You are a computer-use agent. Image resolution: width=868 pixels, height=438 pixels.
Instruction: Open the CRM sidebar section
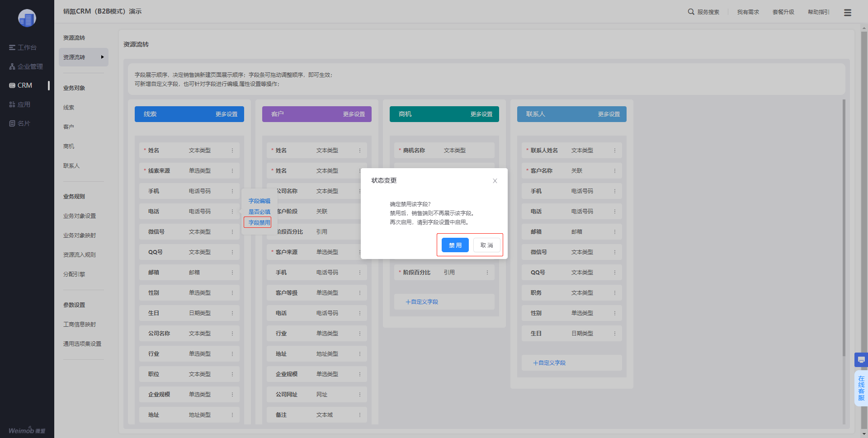click(21, 85)
